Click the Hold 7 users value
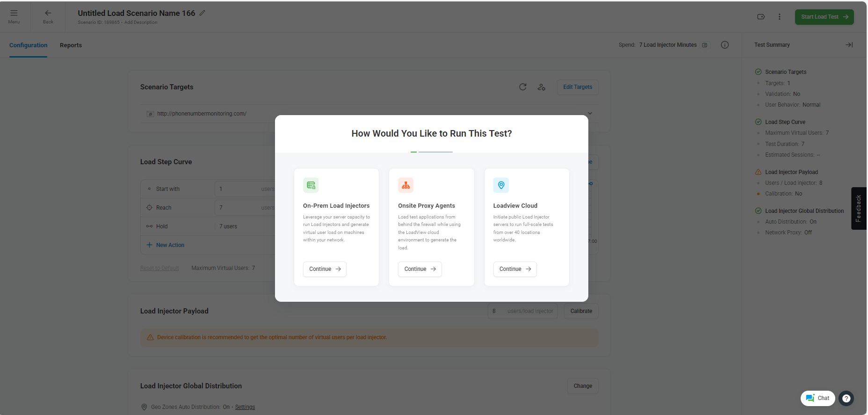 [x=228, y=226]
